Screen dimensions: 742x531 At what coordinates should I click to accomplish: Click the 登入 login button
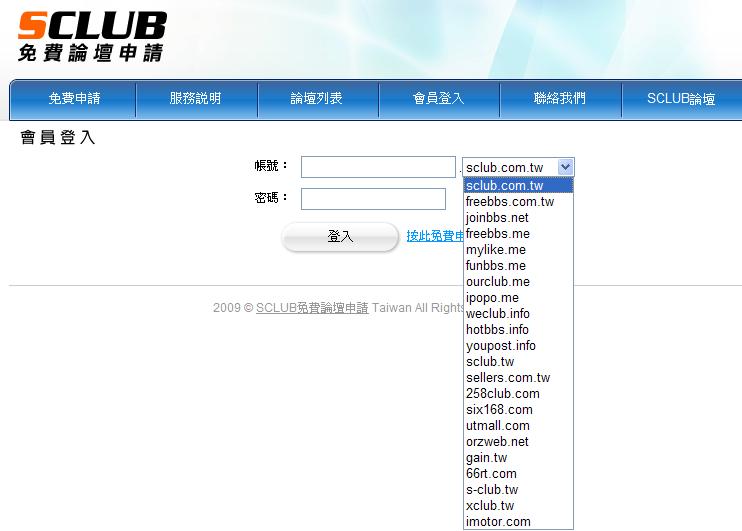point(340,236)
